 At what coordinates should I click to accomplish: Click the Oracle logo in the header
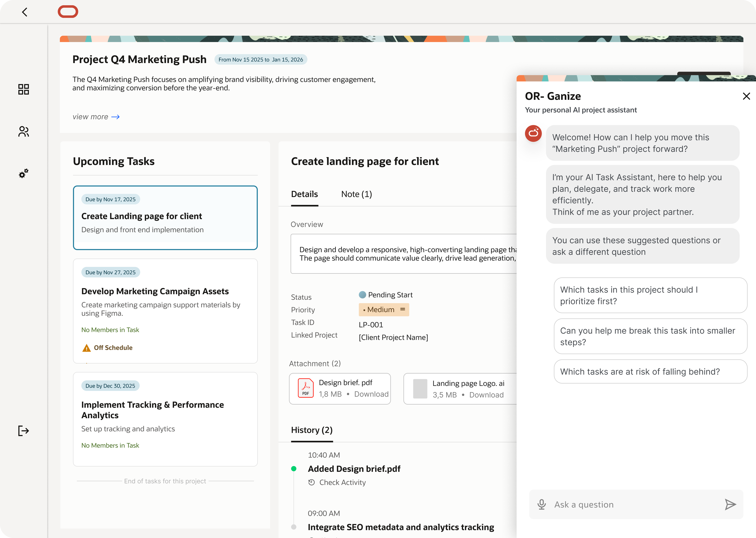[68, 12]
